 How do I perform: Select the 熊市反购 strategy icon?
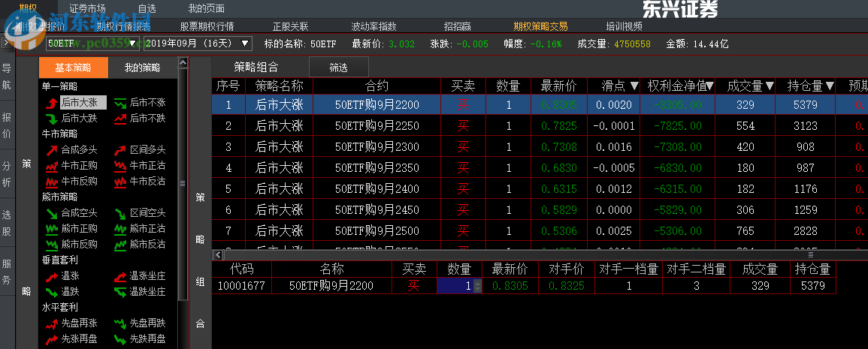pos(51,244)
